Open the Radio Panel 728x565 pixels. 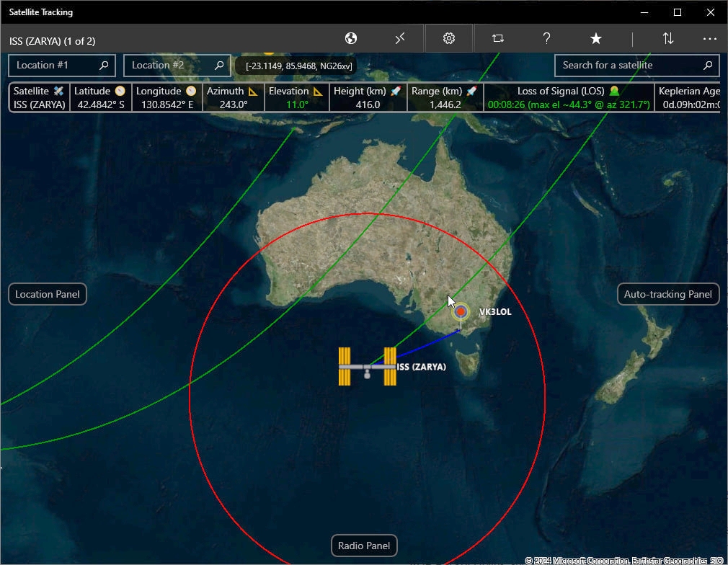tap(364, 546)
